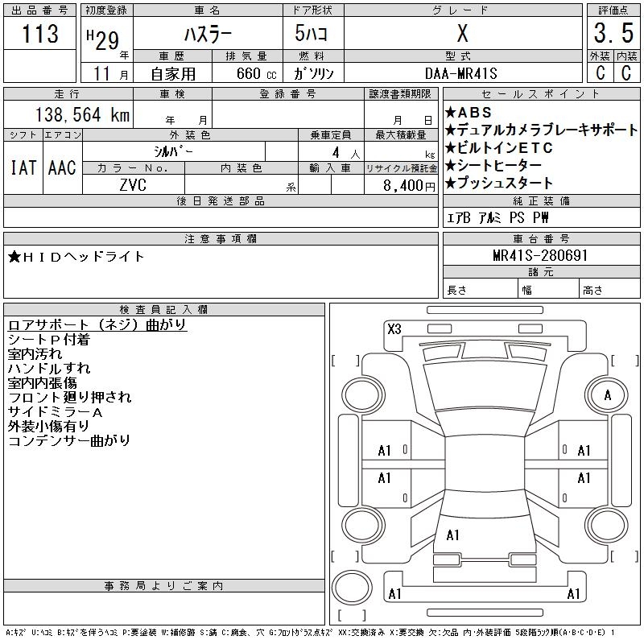Select the wheel circle marked A
Screen dimensions: 644x644
point(607,395)
